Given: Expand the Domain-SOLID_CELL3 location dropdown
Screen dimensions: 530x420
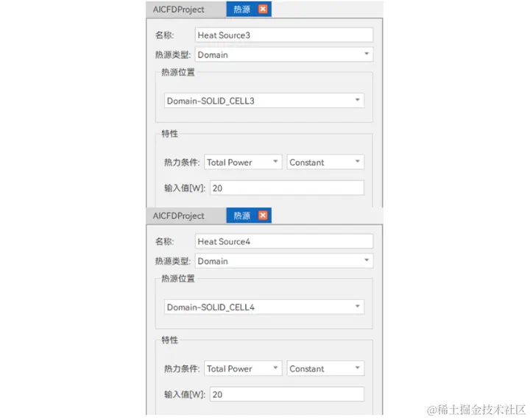Looking at the screenshot, I should pos(264,101).
